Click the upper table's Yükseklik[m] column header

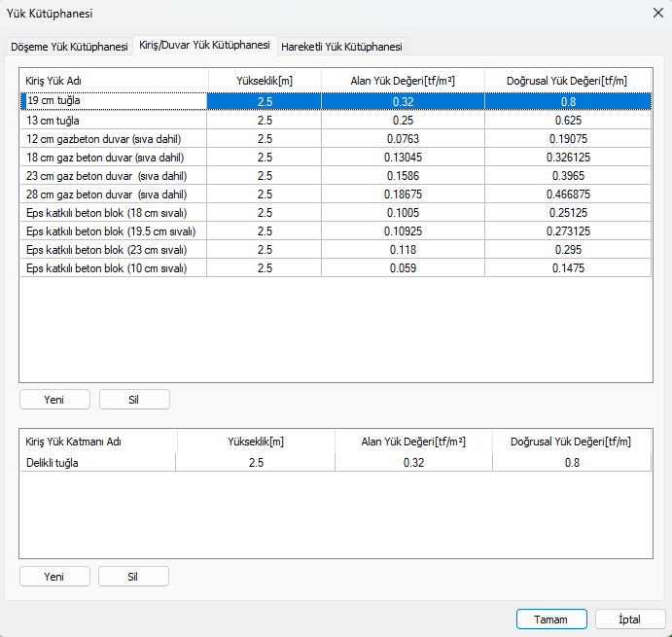265,81
